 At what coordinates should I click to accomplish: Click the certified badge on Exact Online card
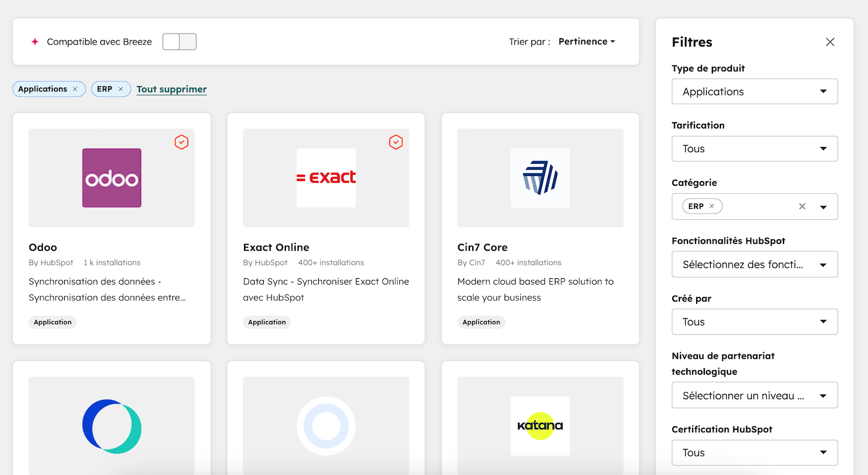(x=396, y=142)
